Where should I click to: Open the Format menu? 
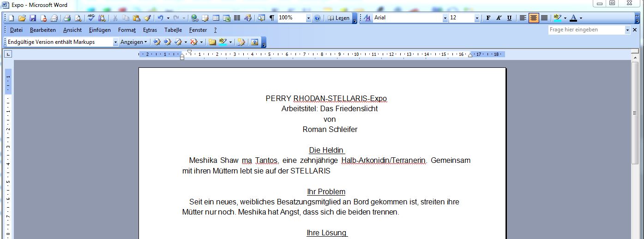click(127, 30)
